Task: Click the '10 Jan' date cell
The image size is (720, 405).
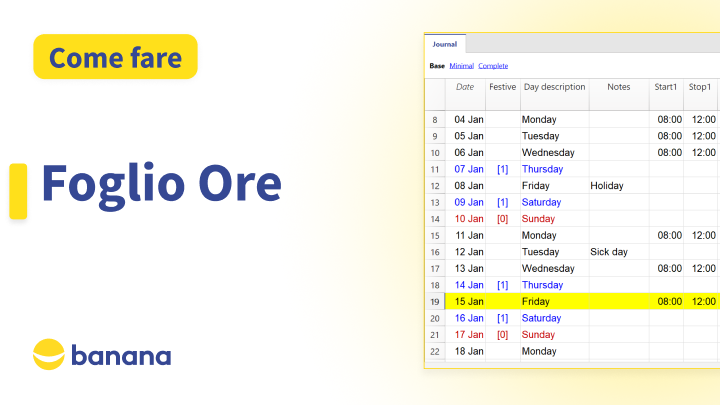Action: click(466, 219)
